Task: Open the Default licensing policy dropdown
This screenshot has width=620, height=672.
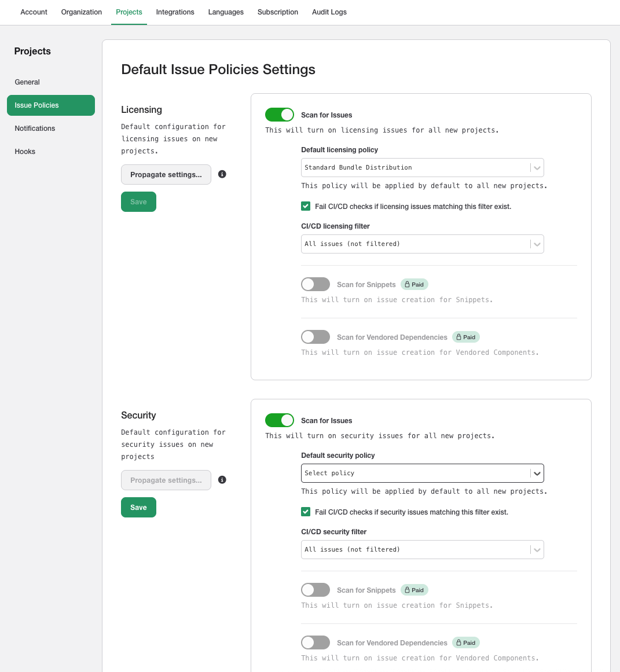Action: [x=422, y=167]
